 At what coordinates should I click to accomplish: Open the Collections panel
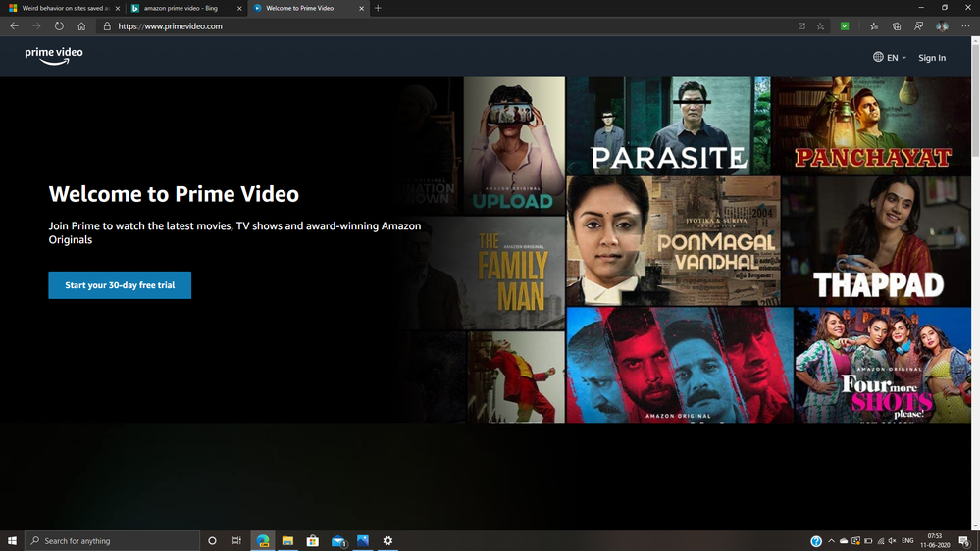click(897, 26)
